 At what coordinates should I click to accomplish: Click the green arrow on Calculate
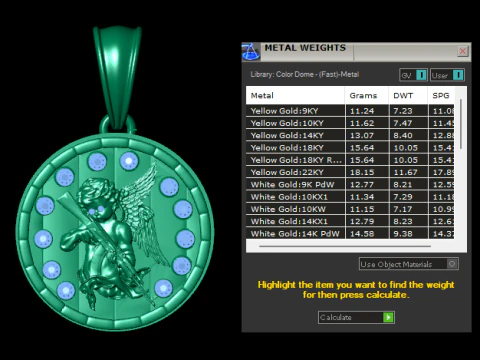[388, 317]
